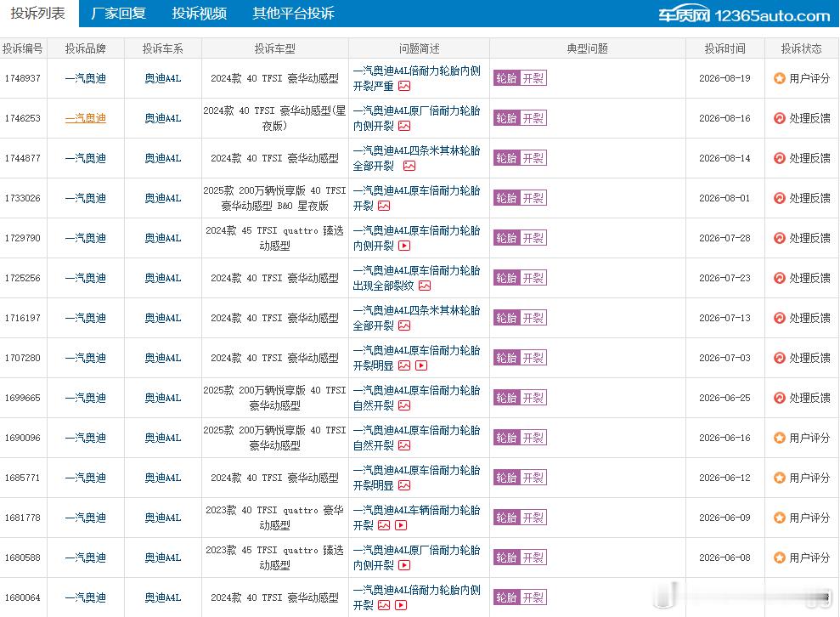Open complaint titled 一汽奥迪A4L原车倍耐力轮胎出现全部裂纹

417,278
